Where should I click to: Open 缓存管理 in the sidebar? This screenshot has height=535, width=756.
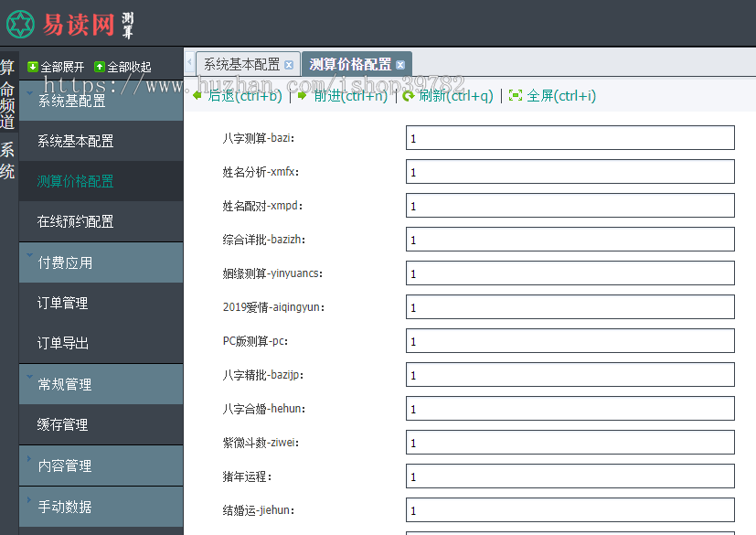click(63, 424)
